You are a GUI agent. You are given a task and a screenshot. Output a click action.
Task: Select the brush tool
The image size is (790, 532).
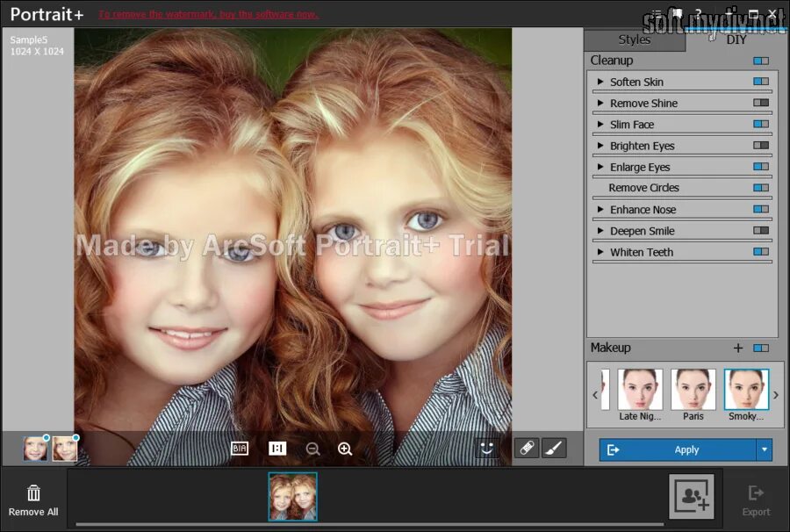point(554,448)
